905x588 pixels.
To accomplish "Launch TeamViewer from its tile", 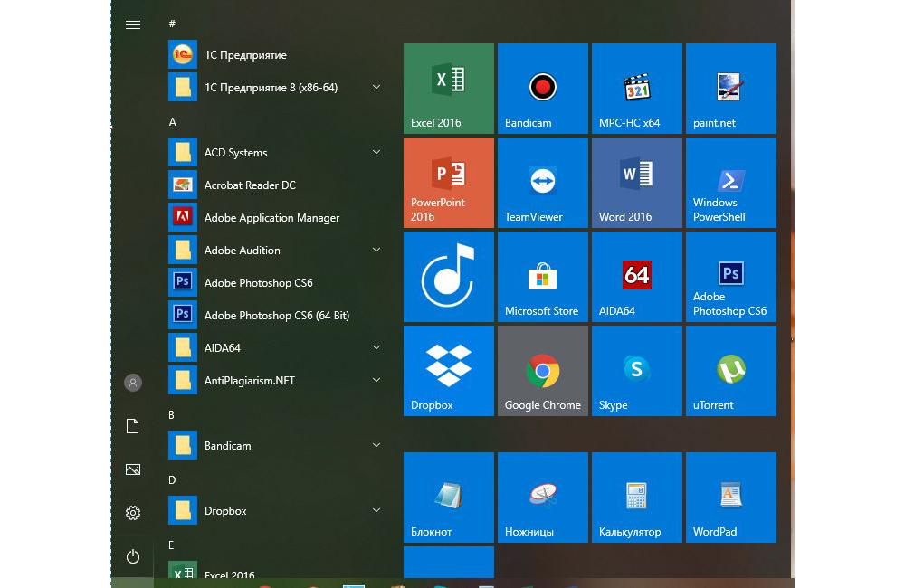I will coord(542,183).
